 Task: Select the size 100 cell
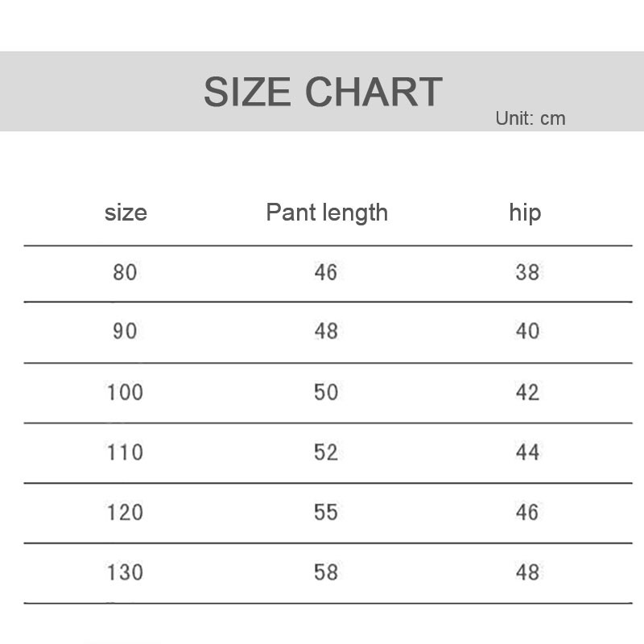click(126, 392)
